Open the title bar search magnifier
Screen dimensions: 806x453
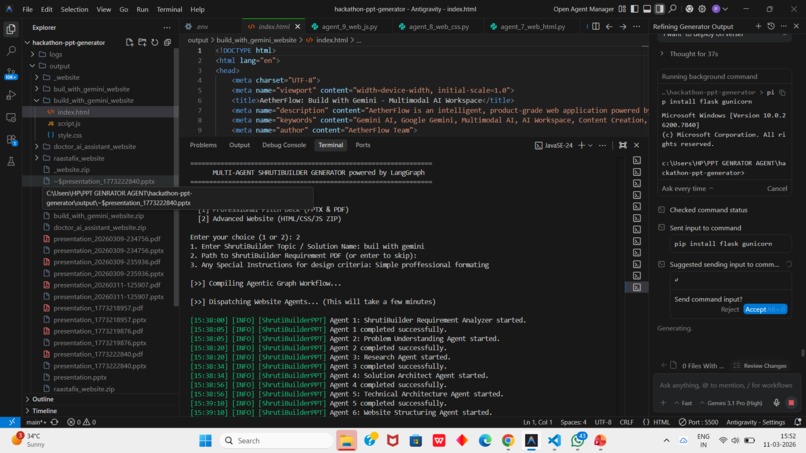(672, 9)
